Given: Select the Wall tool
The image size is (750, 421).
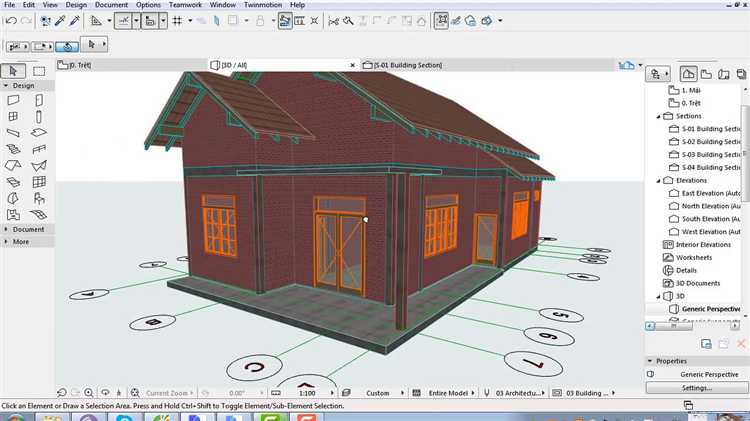Looking at the screenshot, I should tap(13, 100).
